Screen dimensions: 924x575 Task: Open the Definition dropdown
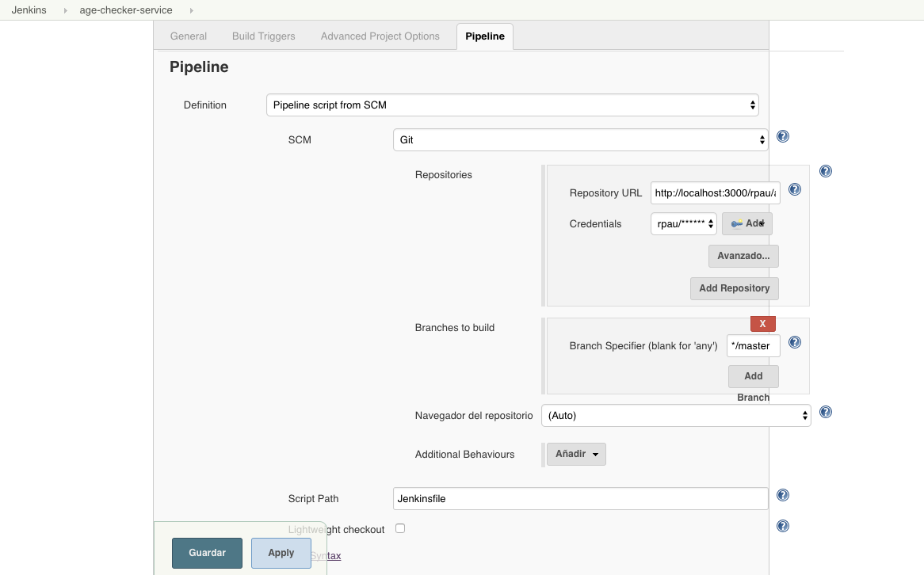click(x=512, y=105)
